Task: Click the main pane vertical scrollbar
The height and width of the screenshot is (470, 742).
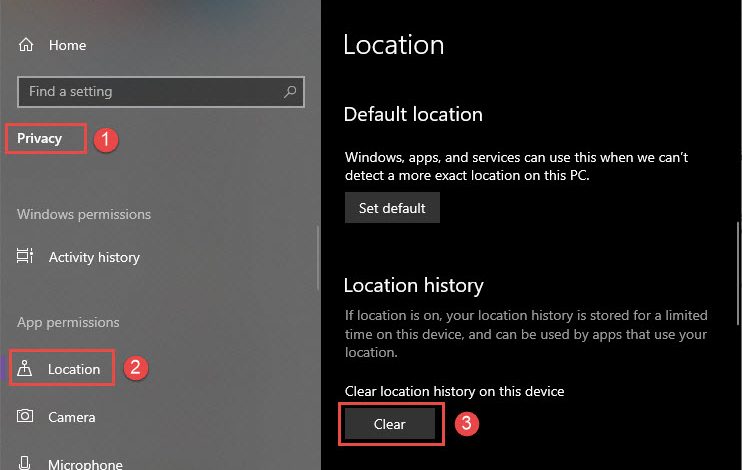Action: (737, 274)
